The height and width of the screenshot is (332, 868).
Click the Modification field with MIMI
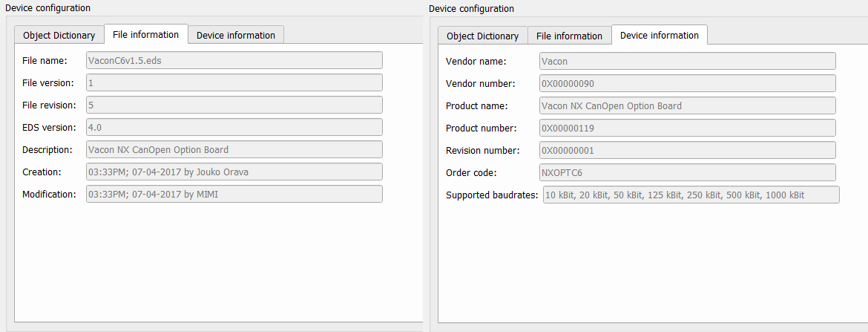pos(234,194)
